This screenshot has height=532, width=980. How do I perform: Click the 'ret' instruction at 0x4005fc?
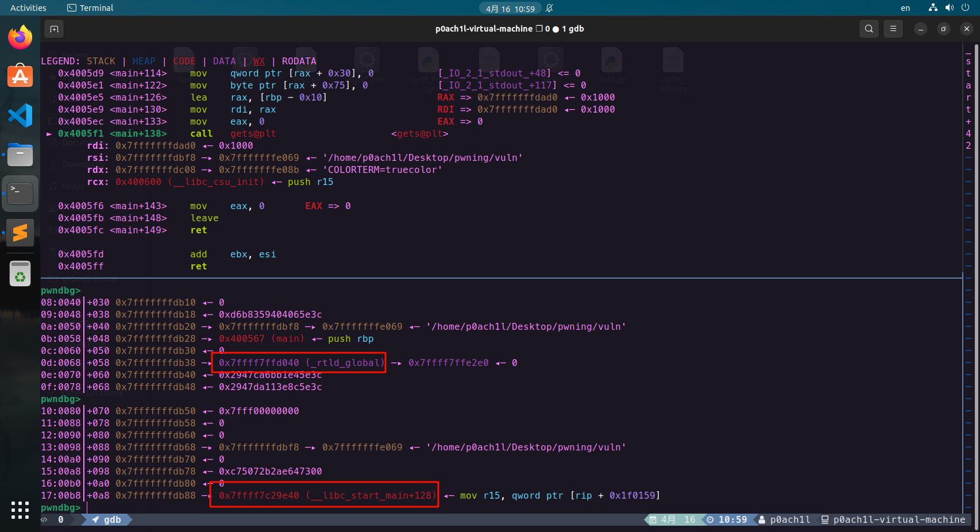(x=199, y=230)
